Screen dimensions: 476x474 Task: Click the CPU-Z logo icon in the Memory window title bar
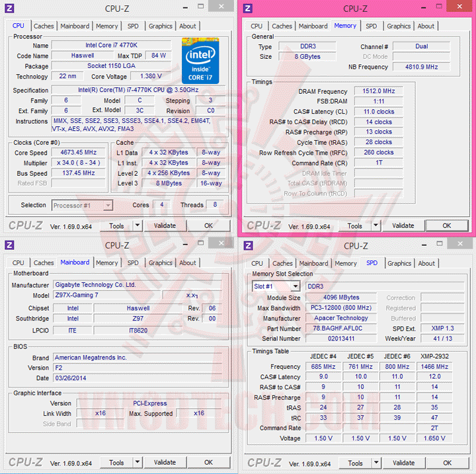click(x=248, y=8)
